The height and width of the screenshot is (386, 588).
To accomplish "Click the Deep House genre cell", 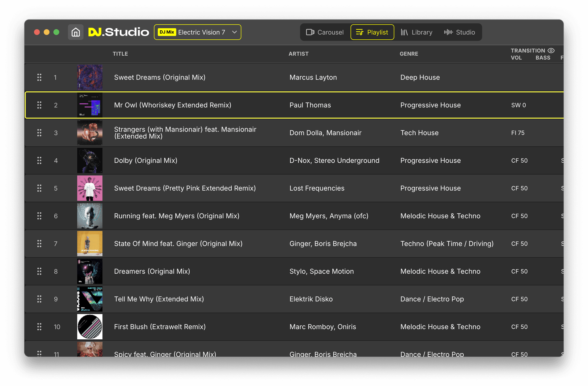I will 420,78.
